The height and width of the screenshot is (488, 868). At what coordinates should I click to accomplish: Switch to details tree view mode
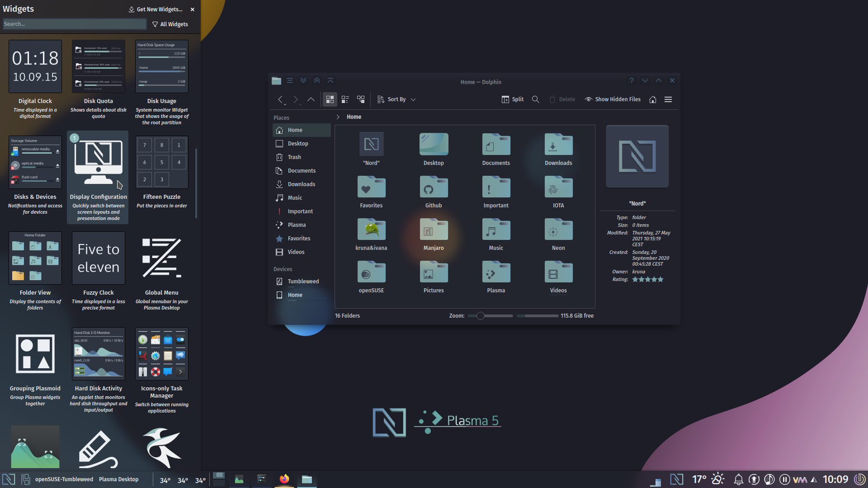(361, 99)
